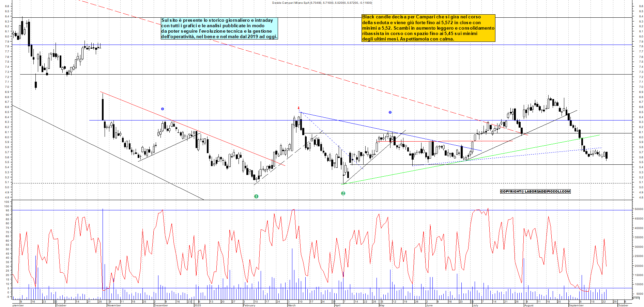This screenshot has height=307, width=644.
Task: Click the June label on time axis
Action: [x=429, y=305]
